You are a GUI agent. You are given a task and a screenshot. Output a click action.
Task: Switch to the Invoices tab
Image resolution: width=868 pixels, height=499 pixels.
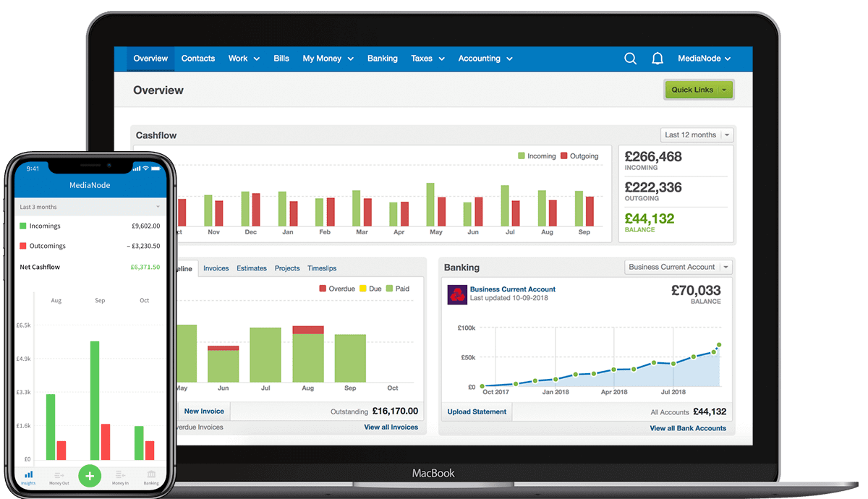(x=216, y=268)
